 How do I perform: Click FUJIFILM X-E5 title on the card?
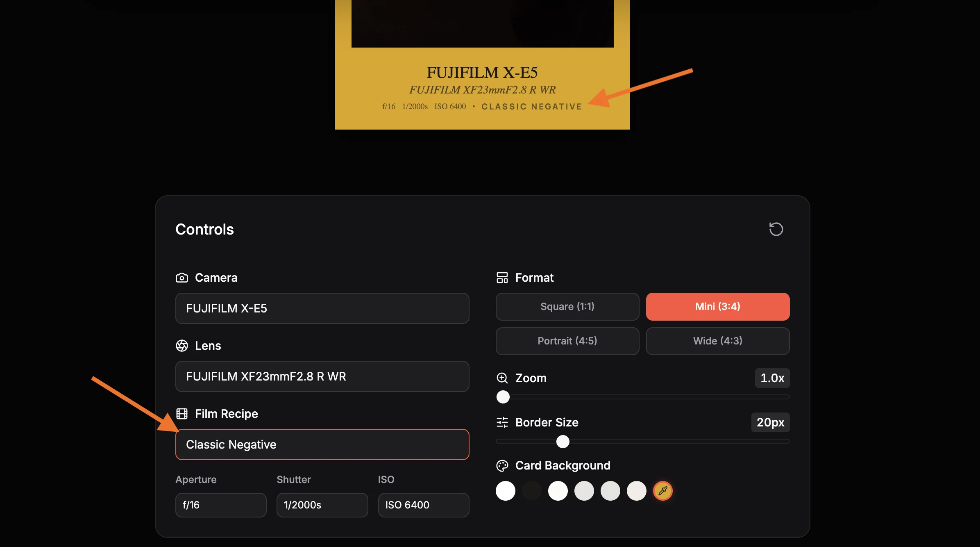[482, 73]
